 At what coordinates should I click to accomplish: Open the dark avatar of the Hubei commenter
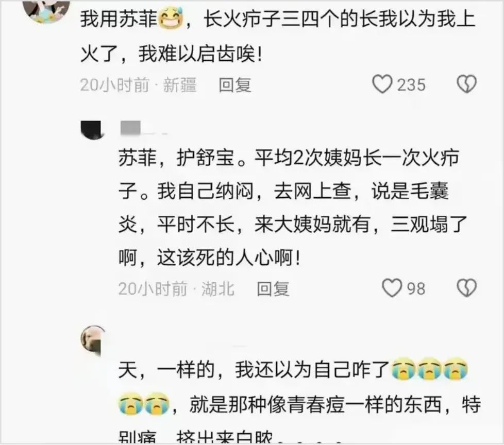[x=92, y=130]
